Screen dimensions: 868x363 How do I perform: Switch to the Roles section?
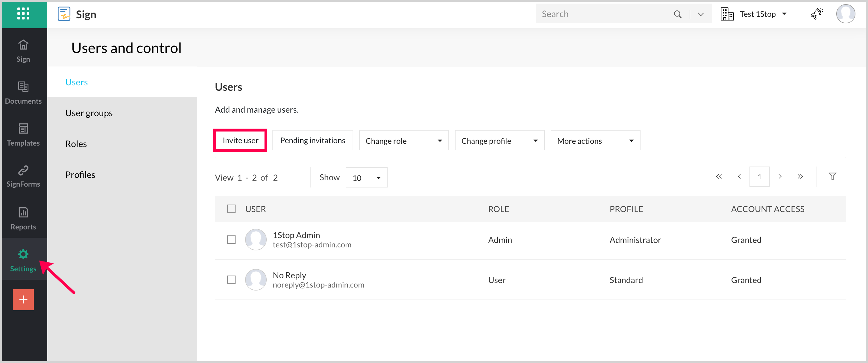pos(76,144)
